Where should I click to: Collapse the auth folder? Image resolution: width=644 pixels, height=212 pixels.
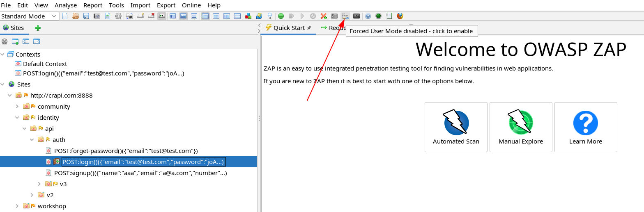(x=32, y=140)
